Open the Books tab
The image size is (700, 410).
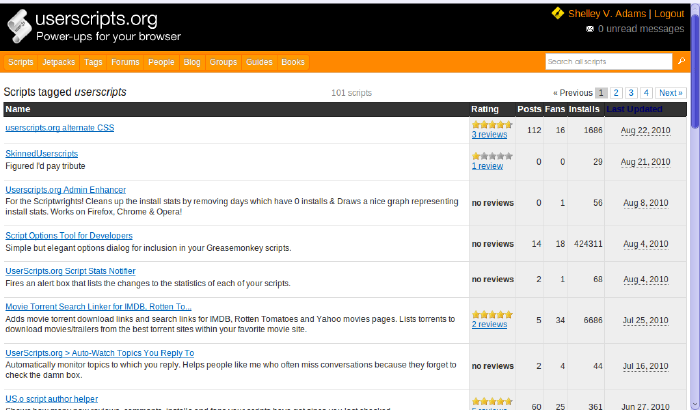[x=293, y=62]
